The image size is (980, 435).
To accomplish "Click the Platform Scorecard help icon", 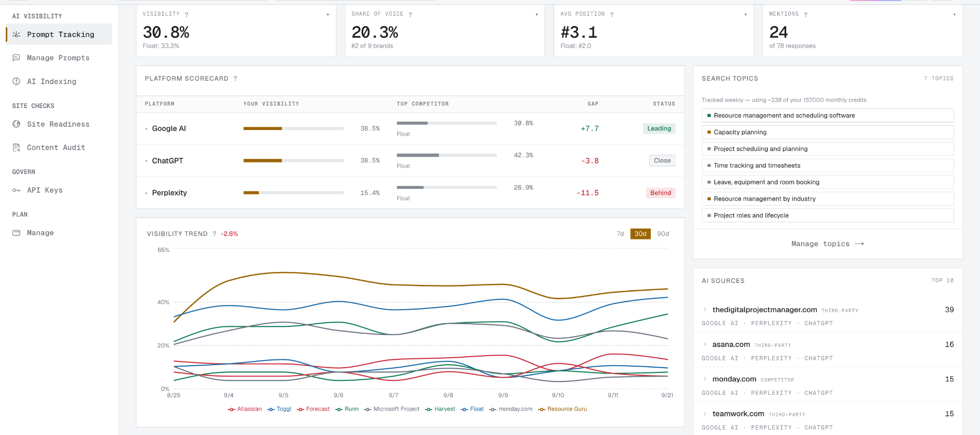I will 235,78.
